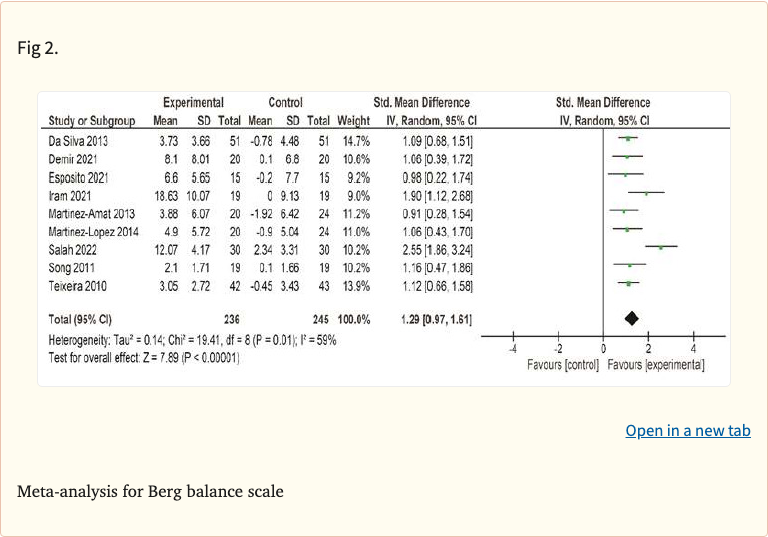Viewport: 768px width, 537px height.
Task: Click the Salah 2022 green plot marker
Action: pyautogui.click(x=661, y=246)
